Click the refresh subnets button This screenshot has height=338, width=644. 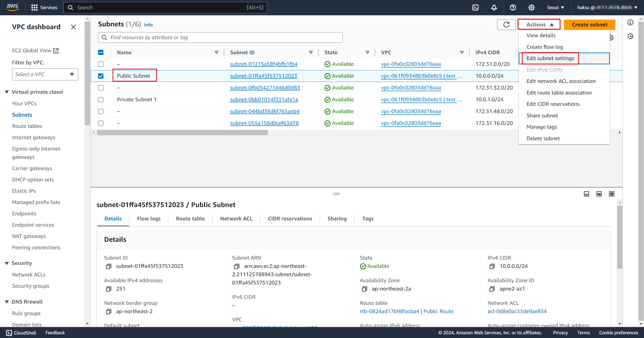click(x=506, y=25)
